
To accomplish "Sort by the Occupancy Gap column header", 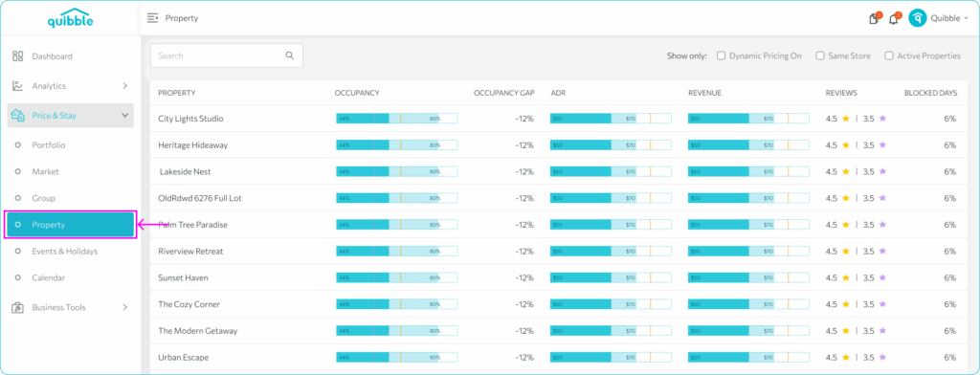I will (x=503, y=93).
